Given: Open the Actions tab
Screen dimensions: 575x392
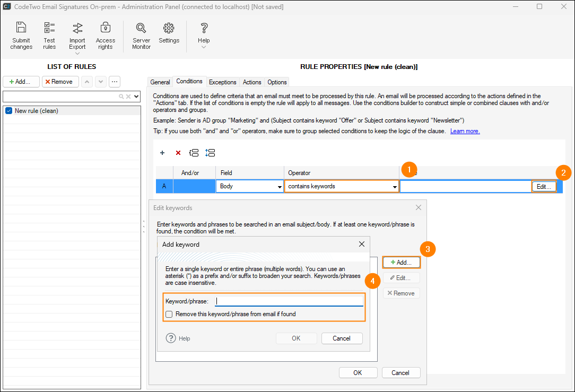Looking at the screenshot, I should point(252,82).
